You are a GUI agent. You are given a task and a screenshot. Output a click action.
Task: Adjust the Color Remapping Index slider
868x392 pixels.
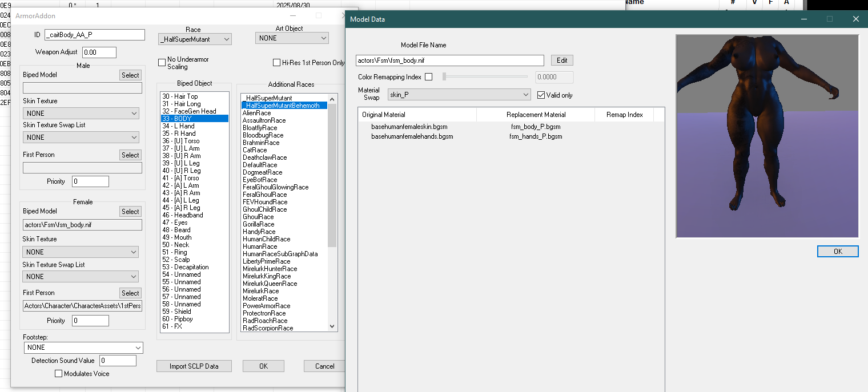(485, 76)
